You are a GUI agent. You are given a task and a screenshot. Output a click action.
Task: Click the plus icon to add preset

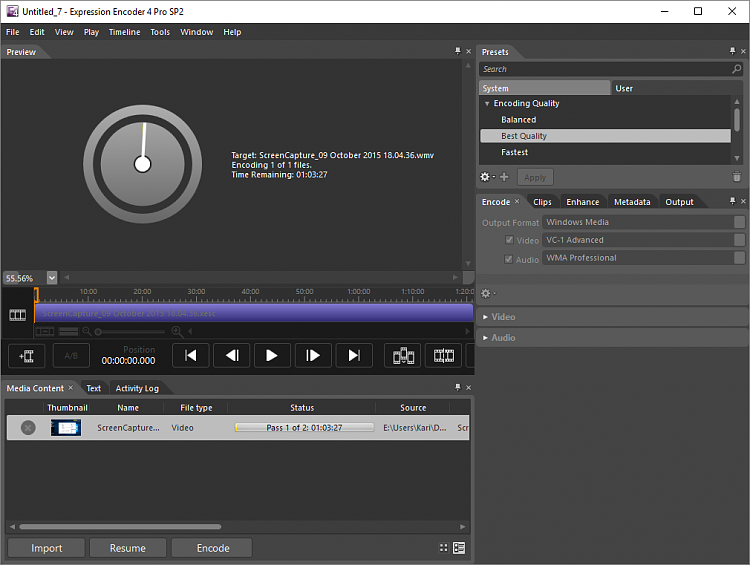504,177
